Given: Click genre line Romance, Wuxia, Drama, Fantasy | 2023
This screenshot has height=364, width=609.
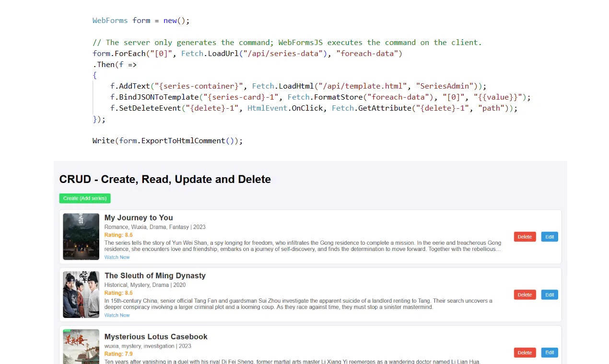Looking at the screenshot, I should coord(155,227).
